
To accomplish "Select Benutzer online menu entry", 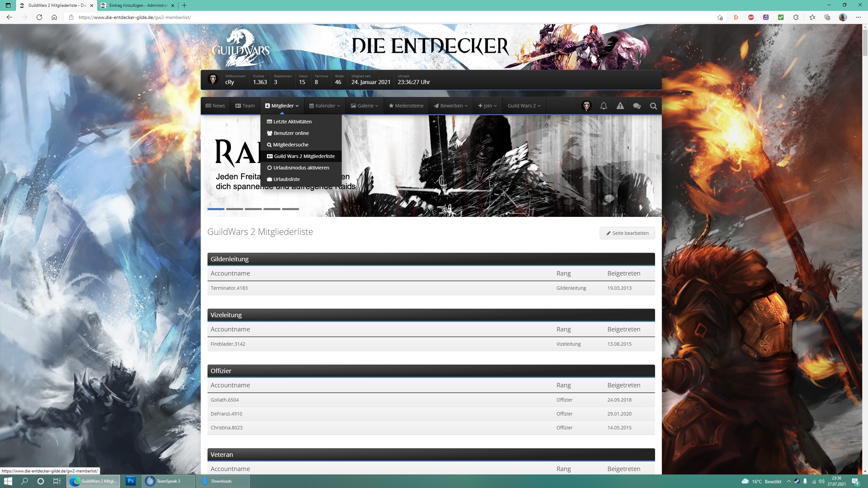I will tap(301, 133).
